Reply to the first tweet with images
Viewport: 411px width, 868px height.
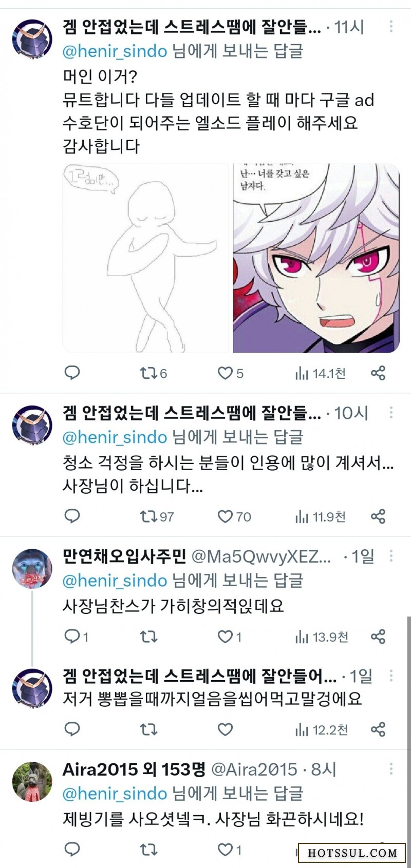tap(72, 373)
